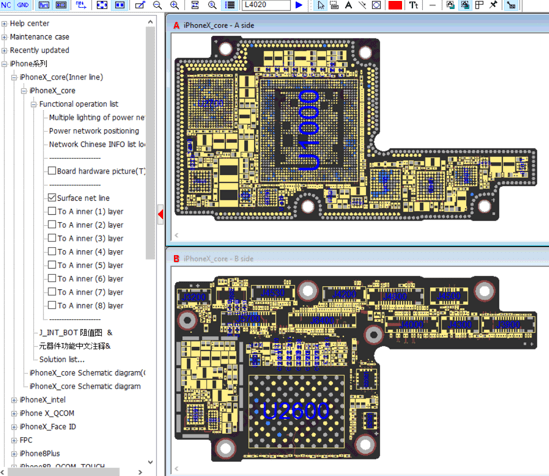Image resolution: width=549 pixels, height=476 pixels.
Task: Open the Solution list... item
Action: coord(62,359)
